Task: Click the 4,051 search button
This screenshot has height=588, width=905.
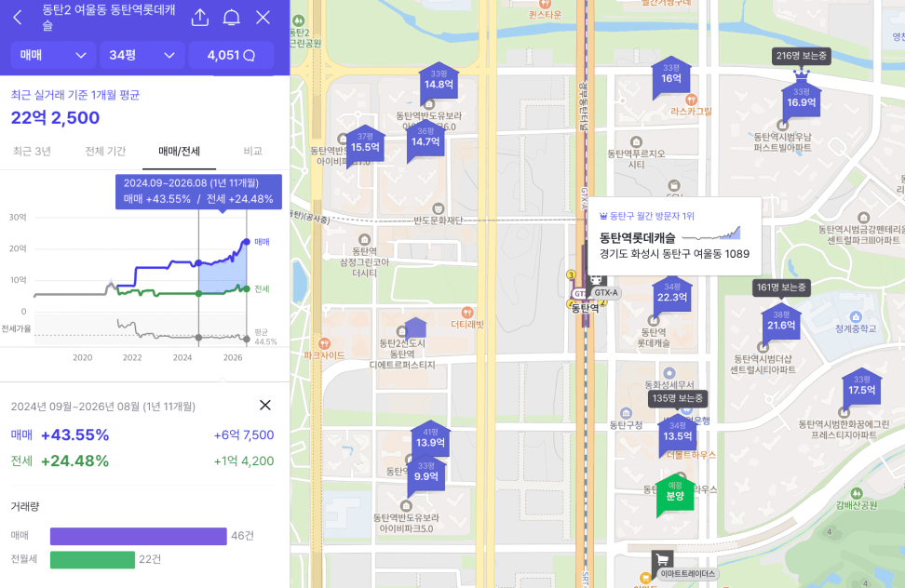Action: click(231, 55)
